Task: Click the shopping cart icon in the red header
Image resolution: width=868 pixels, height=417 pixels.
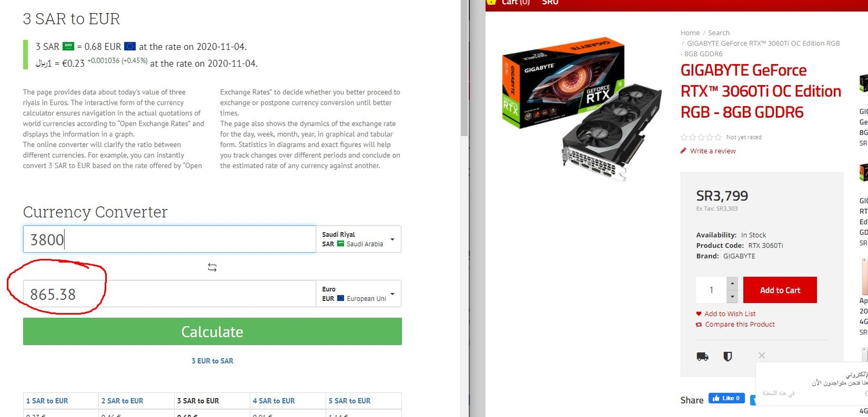Action: pos(492,2)
